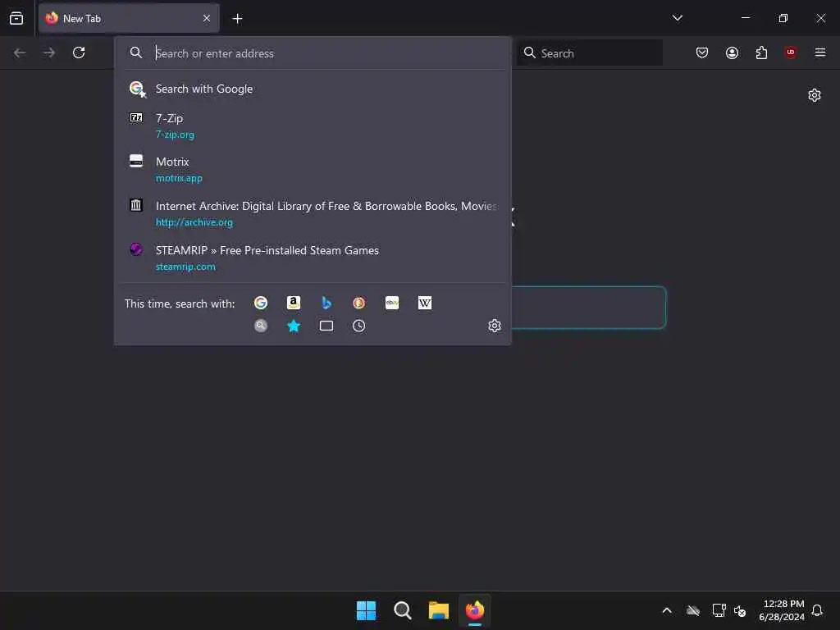Screen dimensions: 840x630
Task: Reload the current page
Action: [x=79, y=52]
